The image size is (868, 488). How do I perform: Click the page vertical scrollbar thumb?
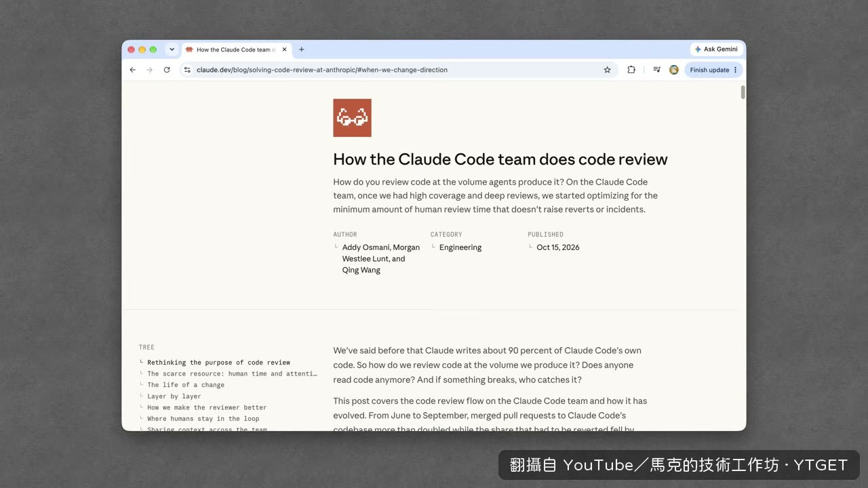coord(743,93)
